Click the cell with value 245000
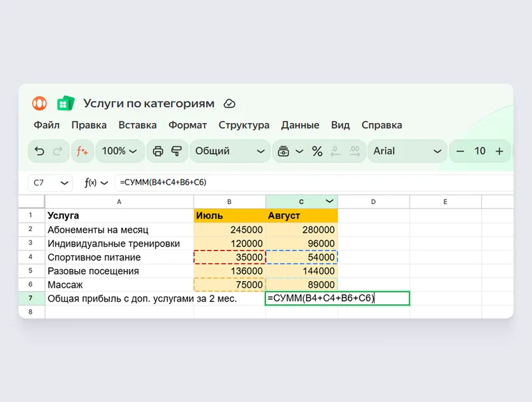 click(x=229, y=229)
